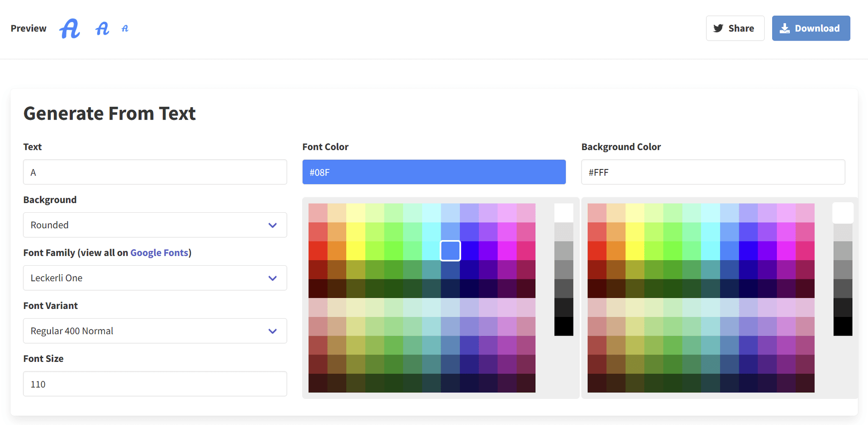Open the Background shape dropdown
Image resolution: width=868 pixels, height=425 pixels.
(x=155, y=225)
